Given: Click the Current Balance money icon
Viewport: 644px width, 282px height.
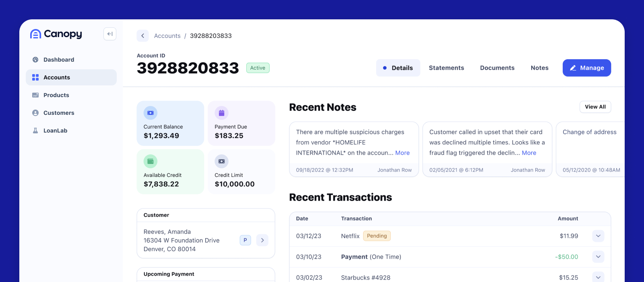Looking at the screenshot, I should (x=151, y=113).
